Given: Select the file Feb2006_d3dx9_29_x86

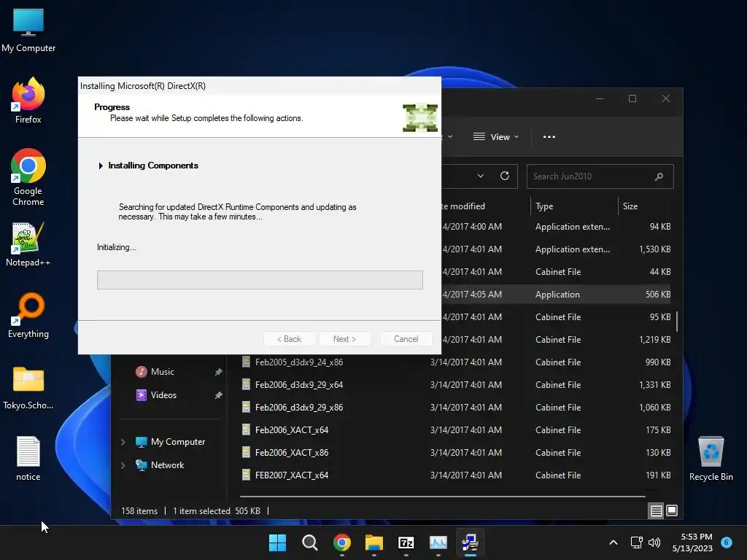Looking at the screenshot, I should click(298, 408).
